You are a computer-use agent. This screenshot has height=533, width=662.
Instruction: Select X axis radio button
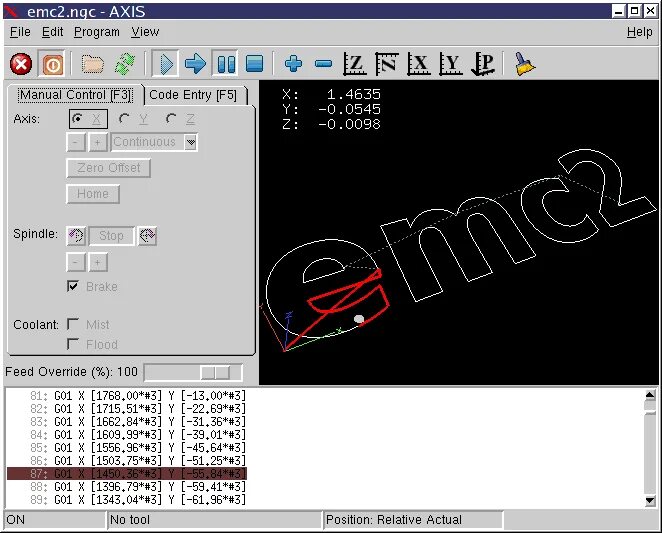tap(88, 119)
